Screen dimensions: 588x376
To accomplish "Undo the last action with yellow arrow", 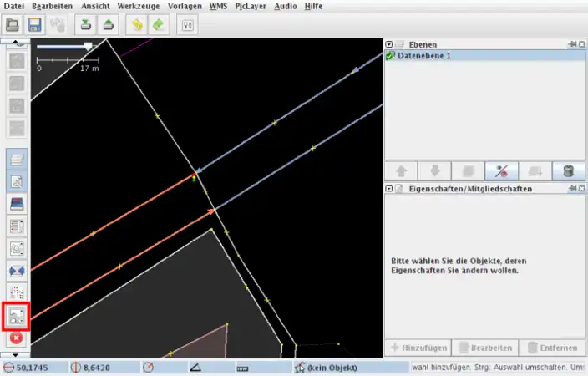I will pos(137,25).
